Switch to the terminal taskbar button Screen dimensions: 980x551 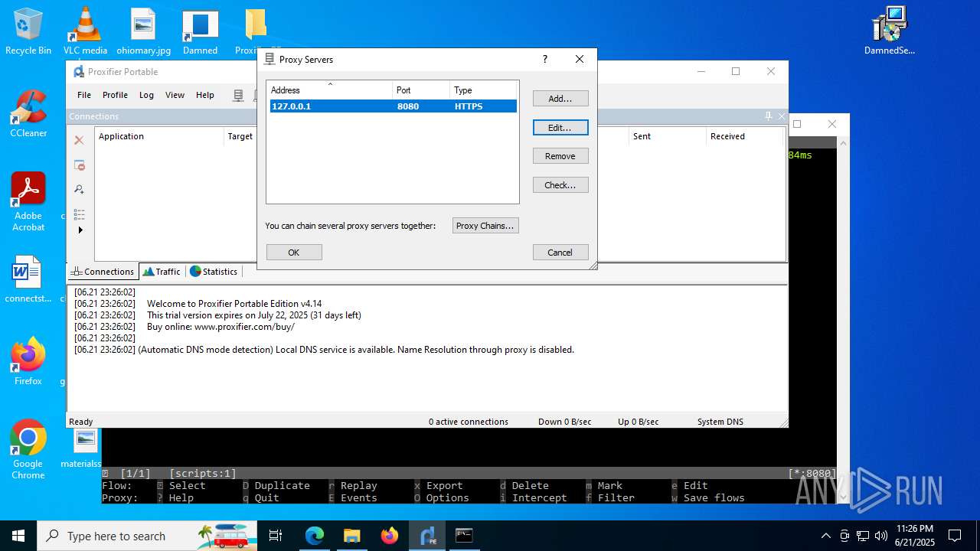click(464, 536)
